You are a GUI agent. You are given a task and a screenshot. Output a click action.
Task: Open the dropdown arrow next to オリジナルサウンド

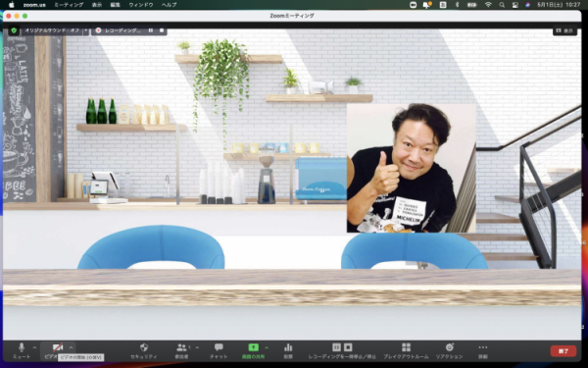(86, 30)
